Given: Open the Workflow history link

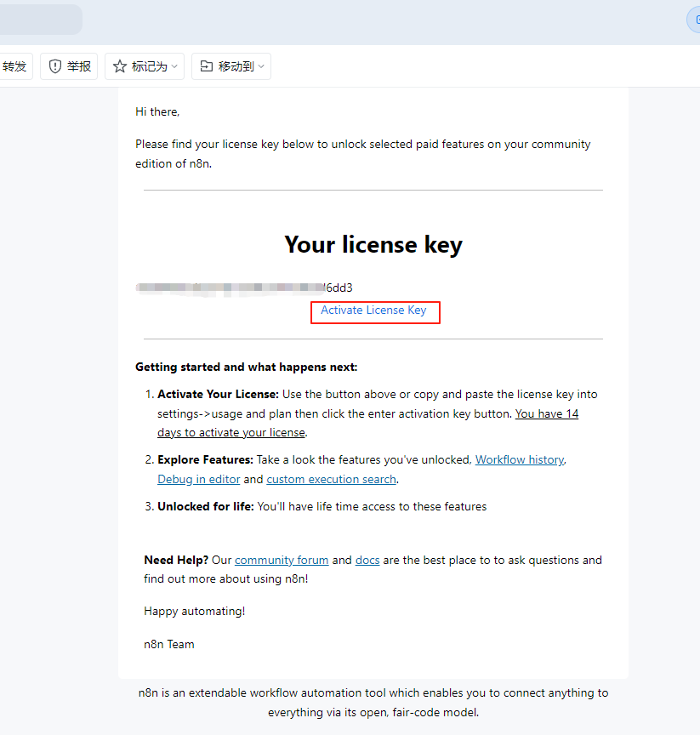Looking at the screenshot, I should [x=520, y=459].
